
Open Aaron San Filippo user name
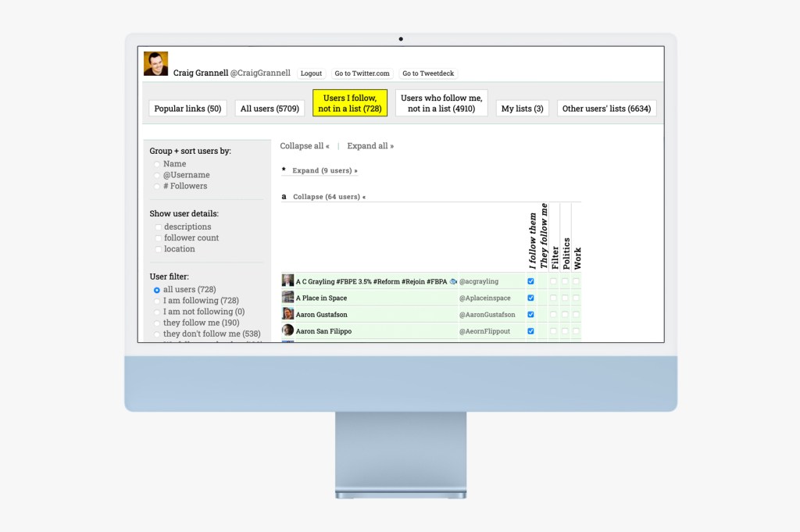323,331
